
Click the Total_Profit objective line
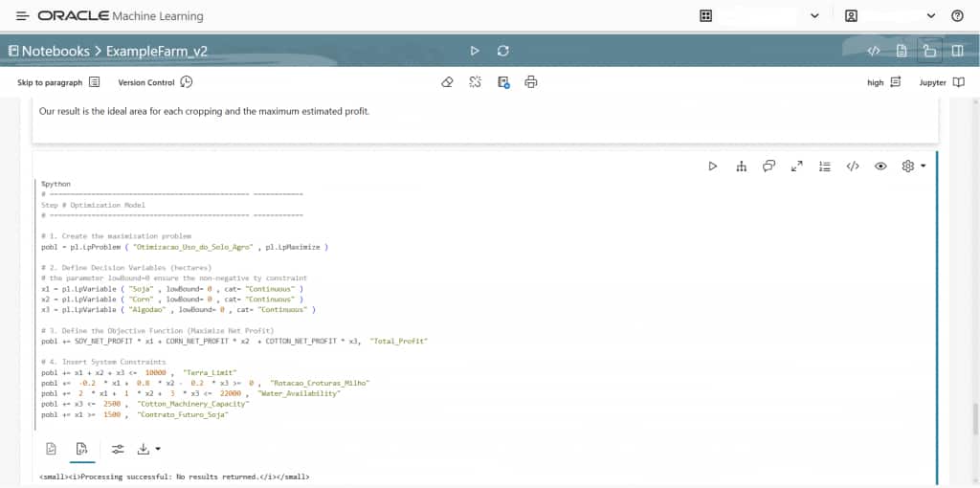234,342
